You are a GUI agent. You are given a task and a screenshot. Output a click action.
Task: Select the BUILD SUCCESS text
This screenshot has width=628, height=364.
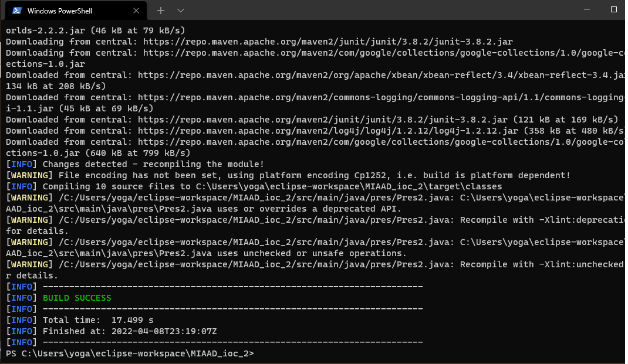coord(76,297)
